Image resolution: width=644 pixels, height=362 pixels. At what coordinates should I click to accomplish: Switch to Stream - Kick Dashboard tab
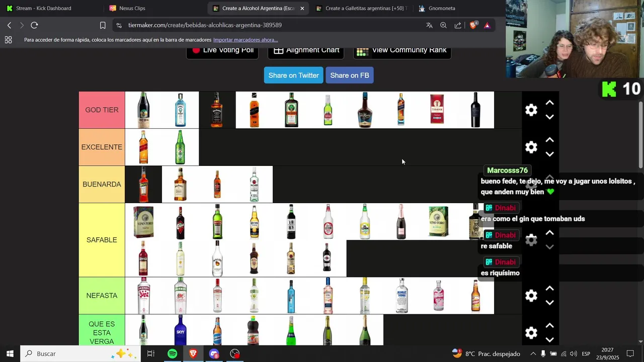tap(50, 8)
